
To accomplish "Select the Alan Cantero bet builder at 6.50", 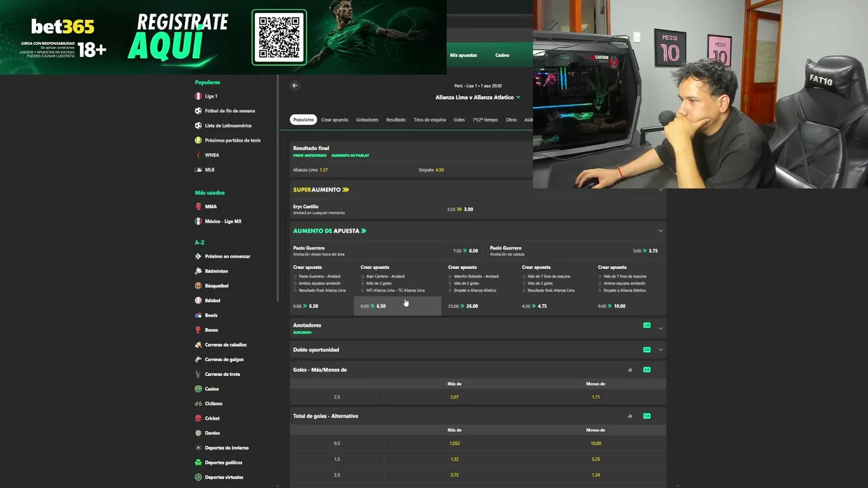I will 397,306.
